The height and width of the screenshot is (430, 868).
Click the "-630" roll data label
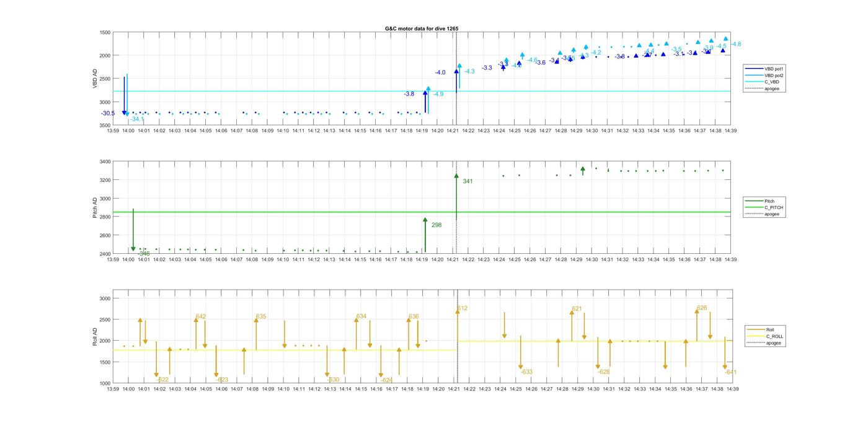[x=334, y=380]
